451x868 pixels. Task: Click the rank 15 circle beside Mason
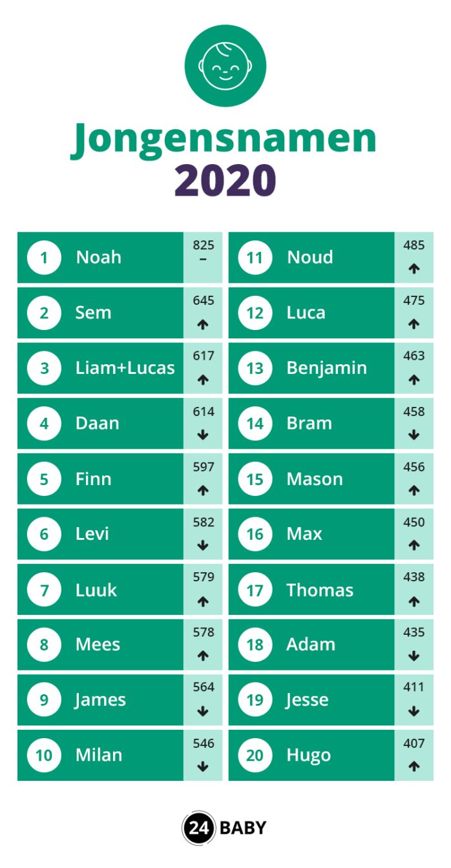click(x=255, y=479)
